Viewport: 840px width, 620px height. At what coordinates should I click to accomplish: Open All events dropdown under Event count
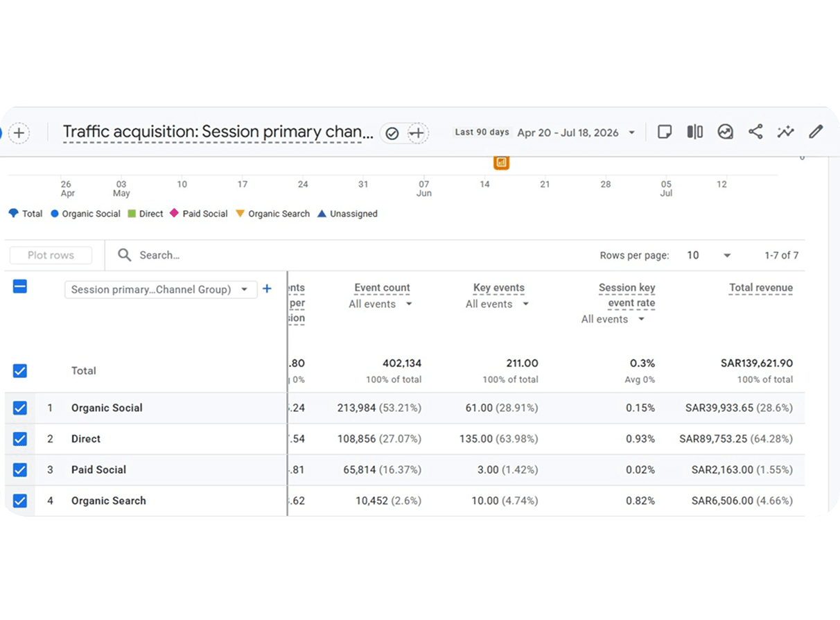point(380,304)
